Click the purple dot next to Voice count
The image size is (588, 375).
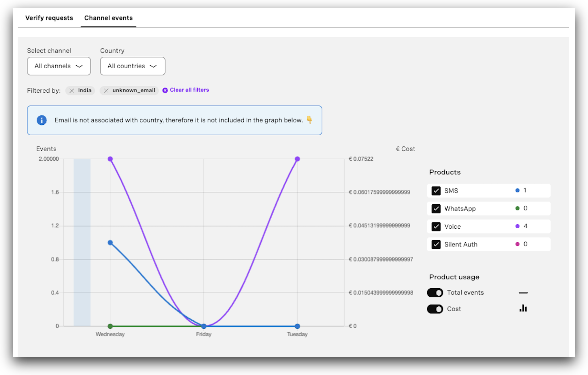click(517, 226)
